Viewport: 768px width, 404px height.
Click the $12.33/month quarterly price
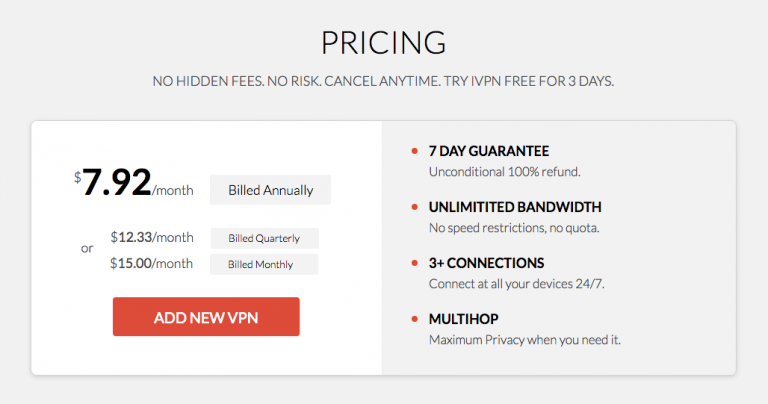152,237
